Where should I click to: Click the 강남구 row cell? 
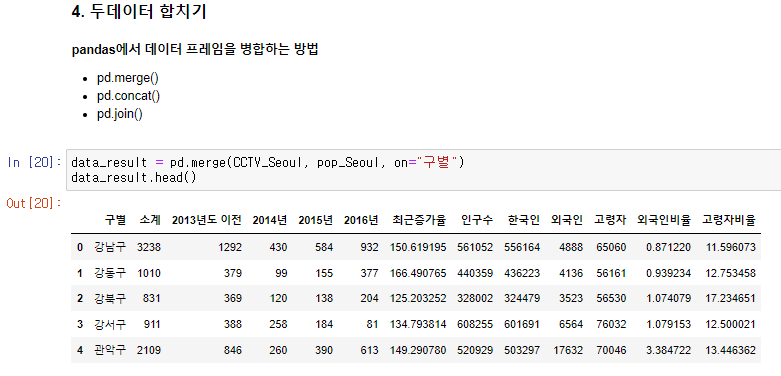tap(110, 247)
